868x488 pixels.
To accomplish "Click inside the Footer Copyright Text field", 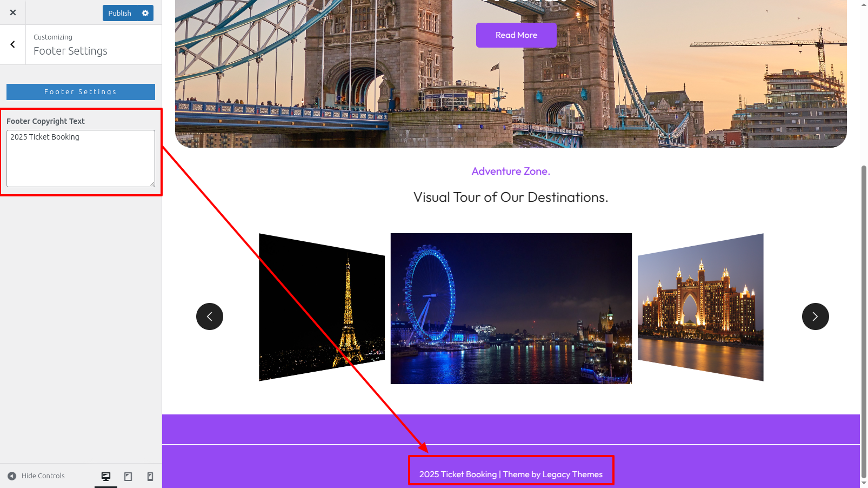I will (81, 159).
